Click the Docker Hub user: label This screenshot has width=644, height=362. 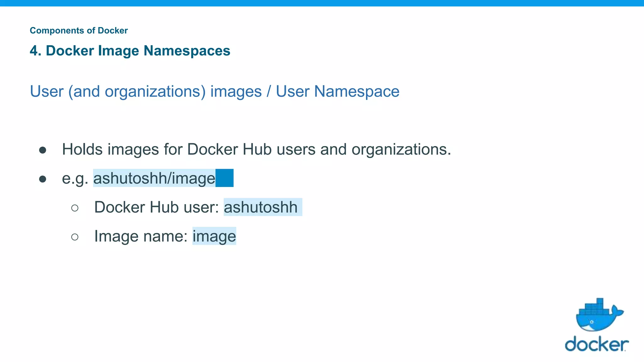156,207
